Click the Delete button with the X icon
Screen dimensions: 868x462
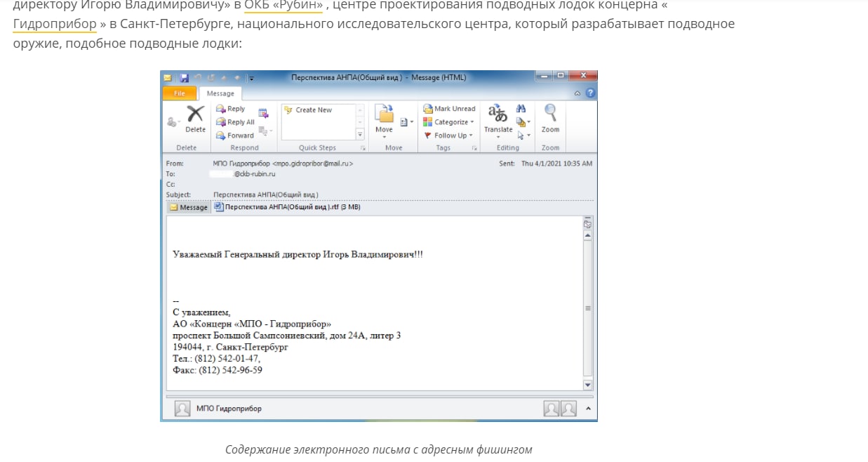[195, 119]
